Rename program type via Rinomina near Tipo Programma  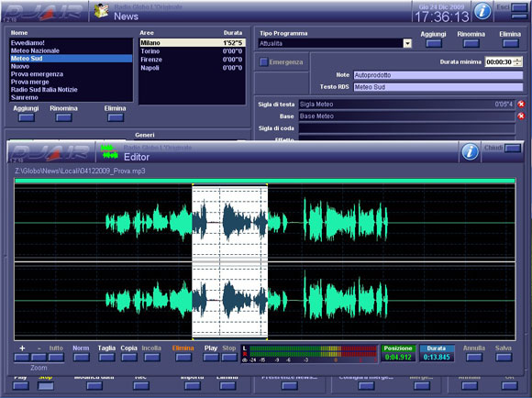coord(471,43)
